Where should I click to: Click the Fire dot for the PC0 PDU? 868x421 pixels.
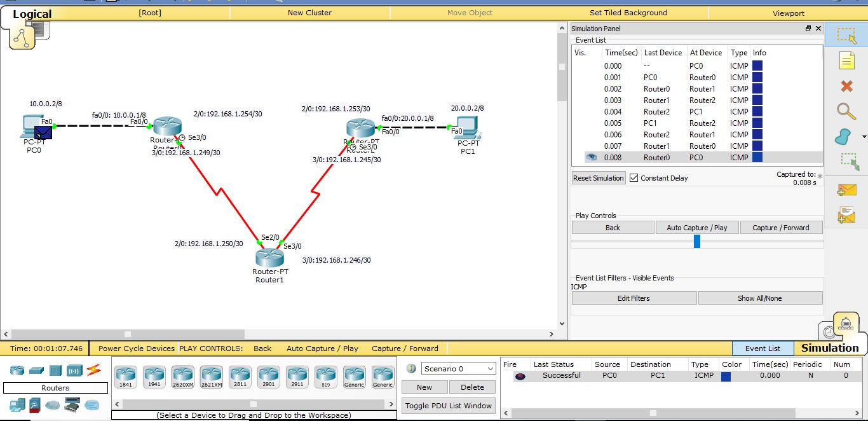click(520, 376)
